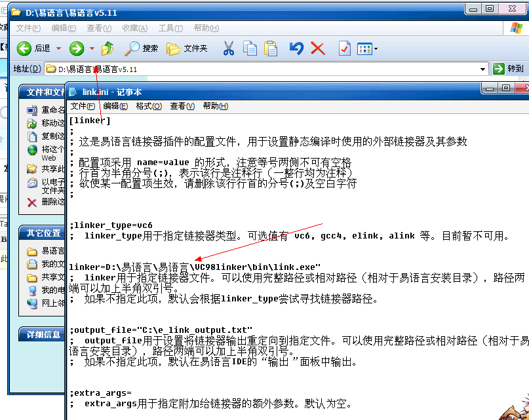Click the Cut scissors icon
This screenshot has width=529, height=420.
[x=229, y=48]
